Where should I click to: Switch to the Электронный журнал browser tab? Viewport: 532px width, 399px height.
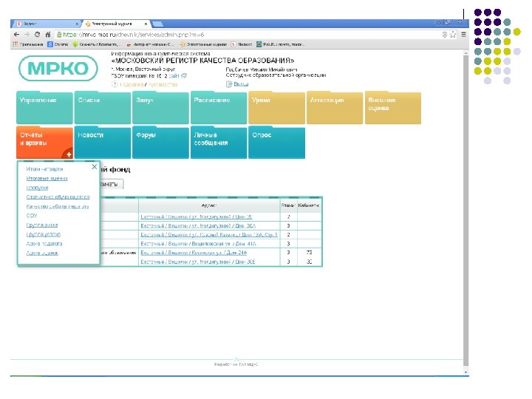tap(115, 24)
